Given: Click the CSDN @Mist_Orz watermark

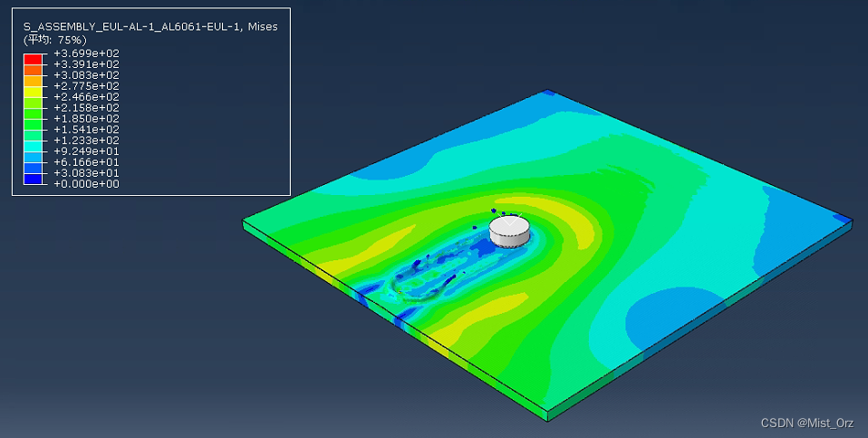Looking at the screenshot, I should pos(808,423).
